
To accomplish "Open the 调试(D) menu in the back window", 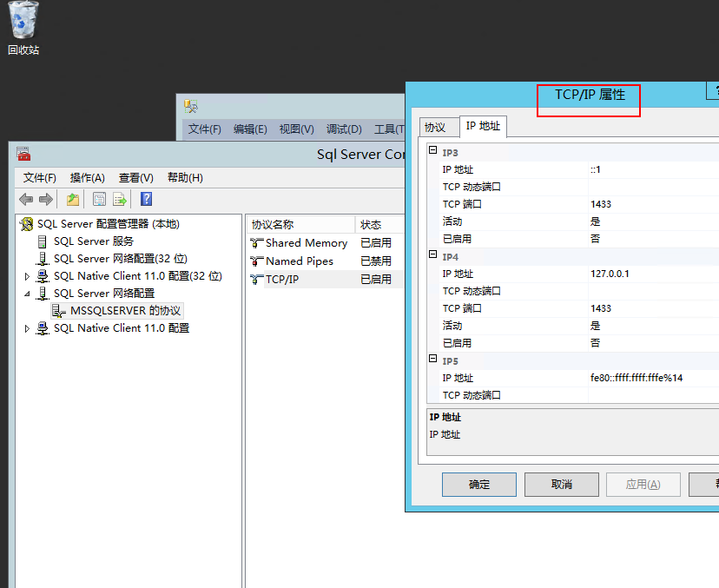I will pos(344,129).
